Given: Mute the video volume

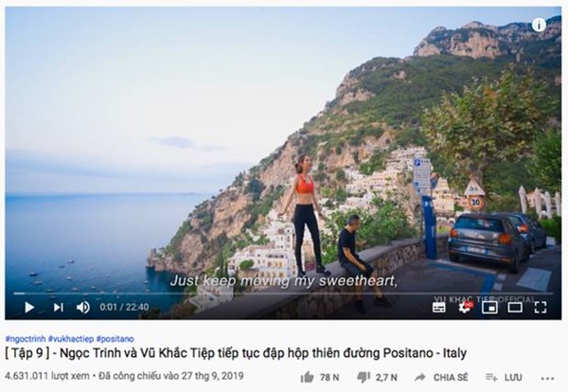Looking at the screenshot, I should pos(83,307).
